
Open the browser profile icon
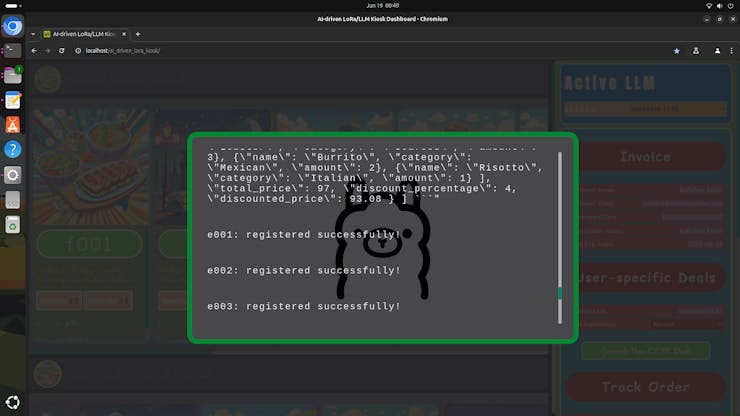(x=717, y=51)
